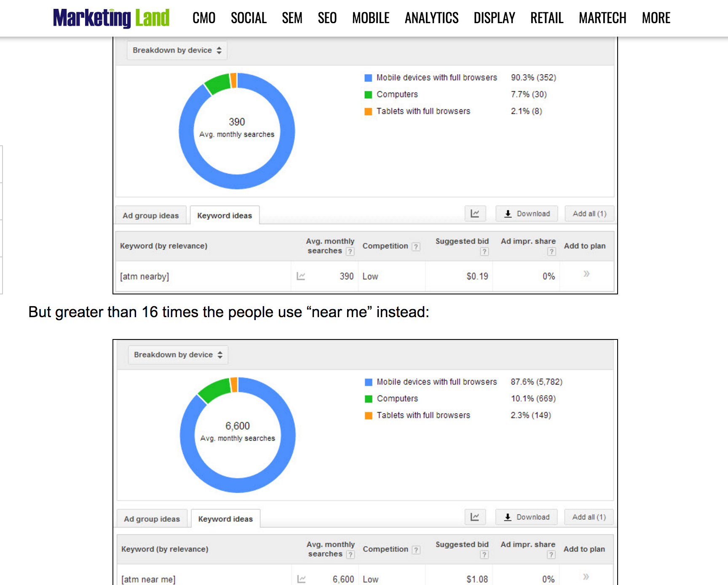Open the DISPLAY nav item
The height and width of the screenshot is (585, 728).
point(494,18)
